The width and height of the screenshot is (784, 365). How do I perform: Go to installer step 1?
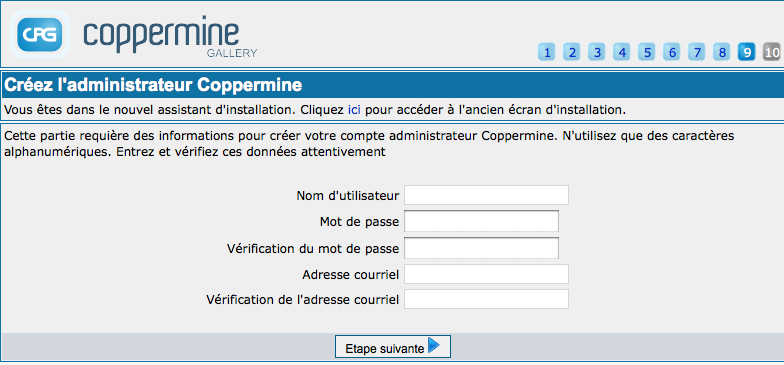pyautogui.click(x=547, y=52)
